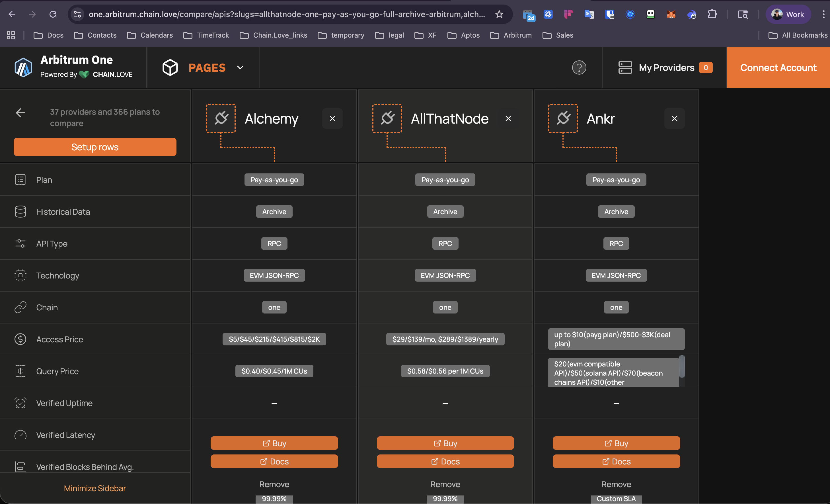Click the Alchemy plug logo icon
The width and height of the screenshot is (830, 504).
221,118
